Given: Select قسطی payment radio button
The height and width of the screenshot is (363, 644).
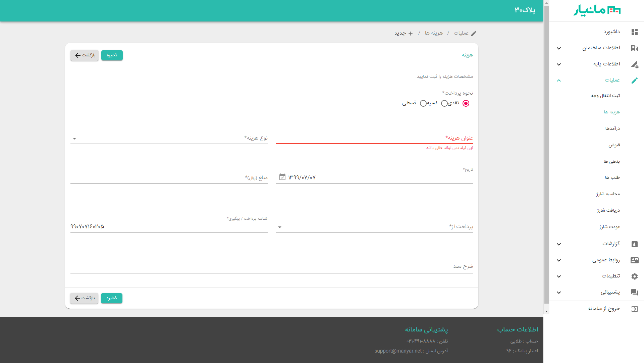Looking at the screenshot, I should pyautogui.click(x=423, y=103).
